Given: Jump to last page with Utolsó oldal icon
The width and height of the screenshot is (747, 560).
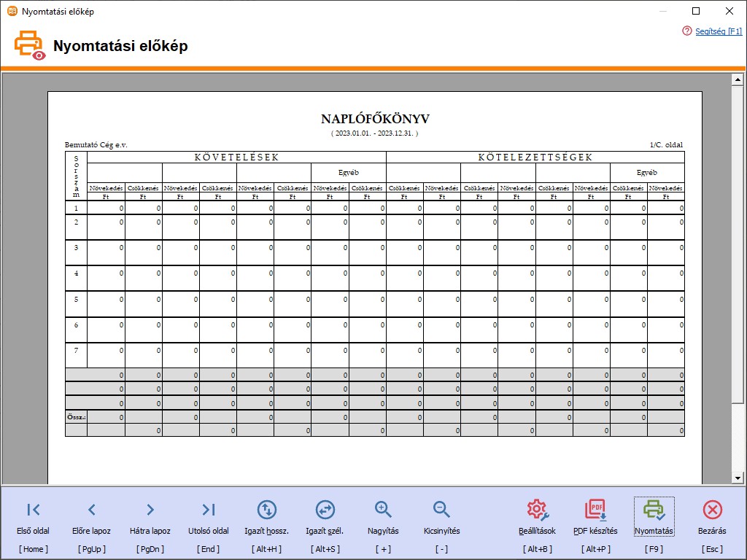Looking at the screenshot, I should [208, 510].
